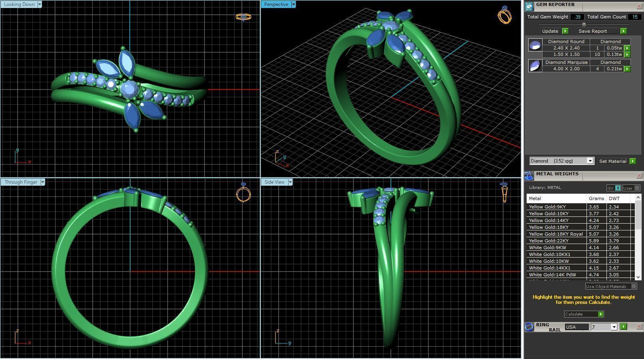Click the marquise diamond gem thumbnail
This screenshot has height=359, width=644.
pyautogui.click(x=535, y=65)
